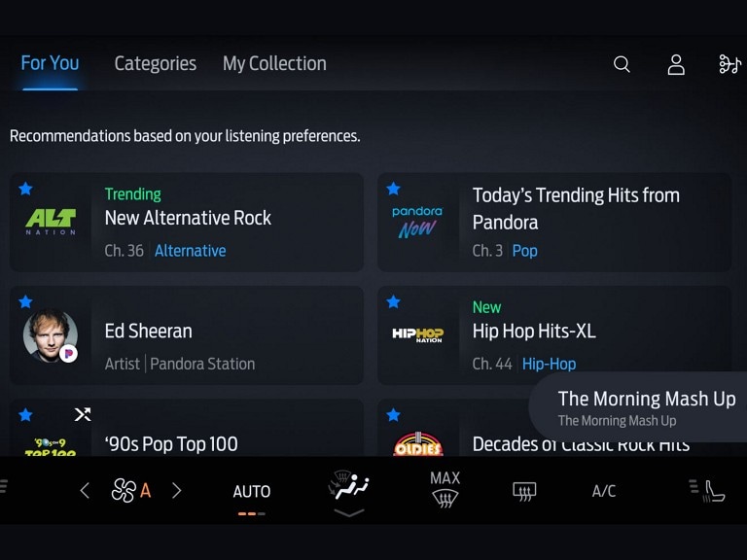
Task: Select the Oldies jukebox logo
Action: pos(418,443)
